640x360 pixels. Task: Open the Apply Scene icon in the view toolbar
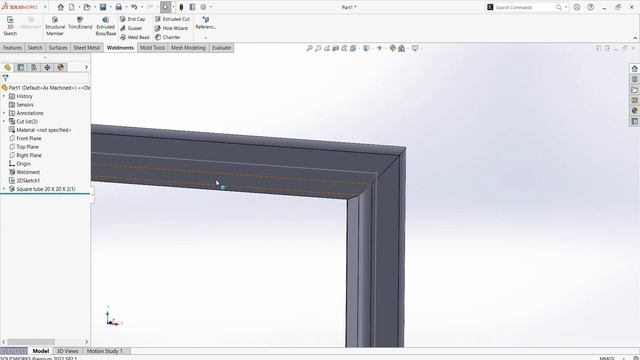point(402,48)
